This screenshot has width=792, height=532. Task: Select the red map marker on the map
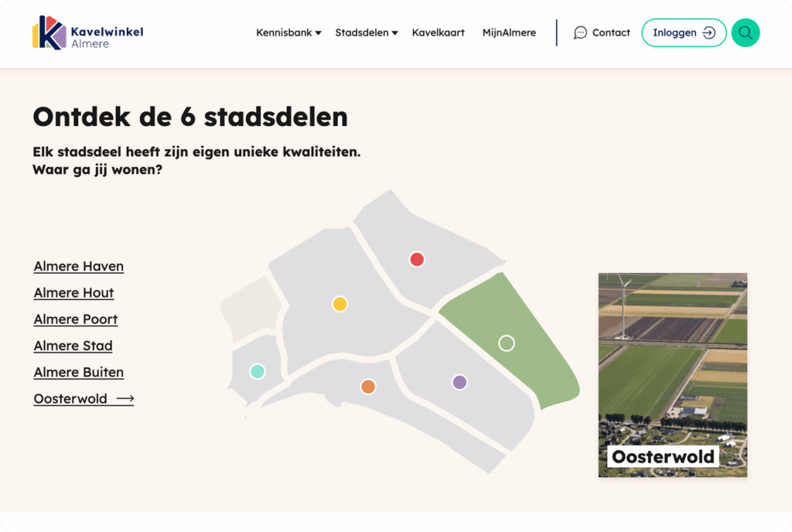click(417, 259)
